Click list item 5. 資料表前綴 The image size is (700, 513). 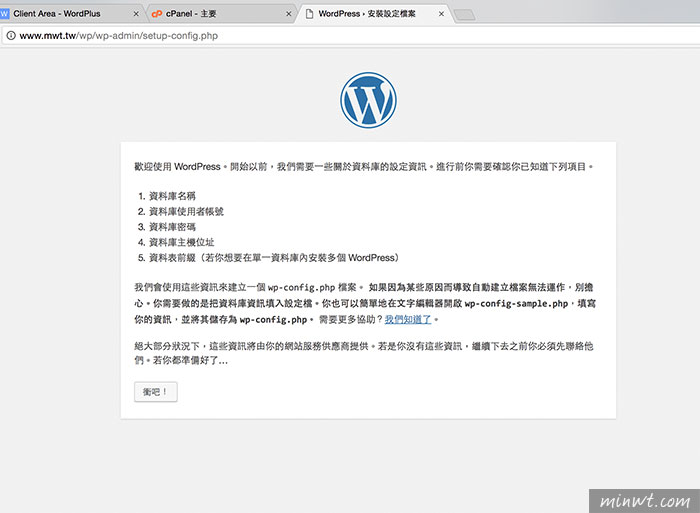(268, 258)
